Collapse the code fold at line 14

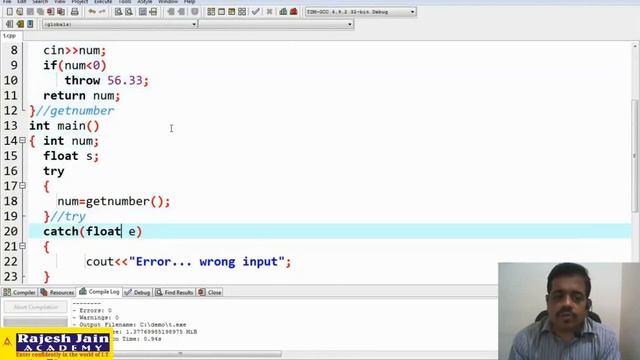point(22,140)
